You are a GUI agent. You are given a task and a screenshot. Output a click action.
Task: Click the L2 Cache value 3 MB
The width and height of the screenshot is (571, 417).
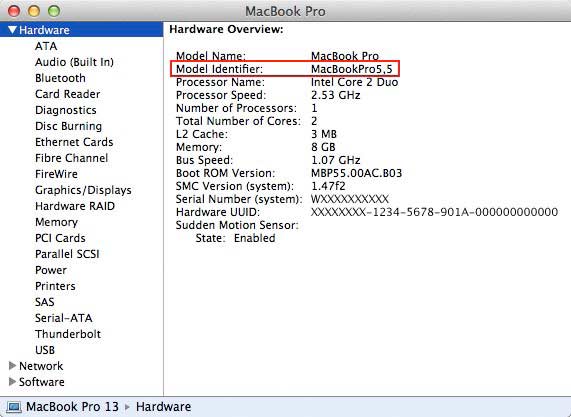click(x=324, y=134)
